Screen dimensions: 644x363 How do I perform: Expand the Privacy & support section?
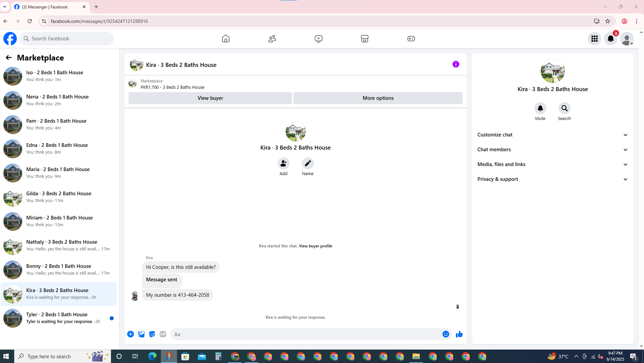click(552, 179)
